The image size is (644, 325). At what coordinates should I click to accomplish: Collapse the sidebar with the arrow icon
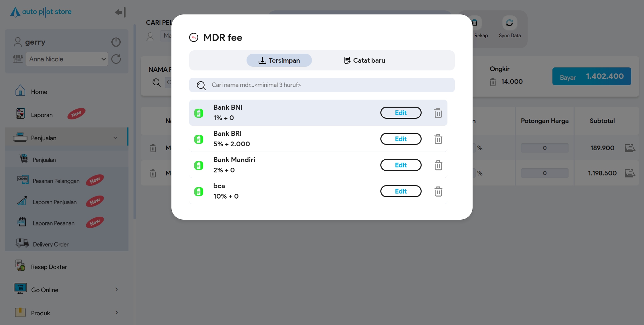(x=120, y=12)
